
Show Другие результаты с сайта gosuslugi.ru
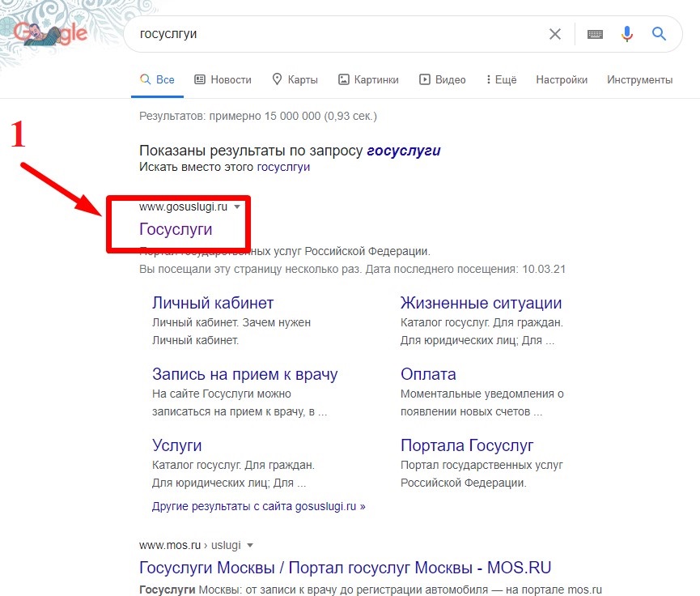coord(258,506)
